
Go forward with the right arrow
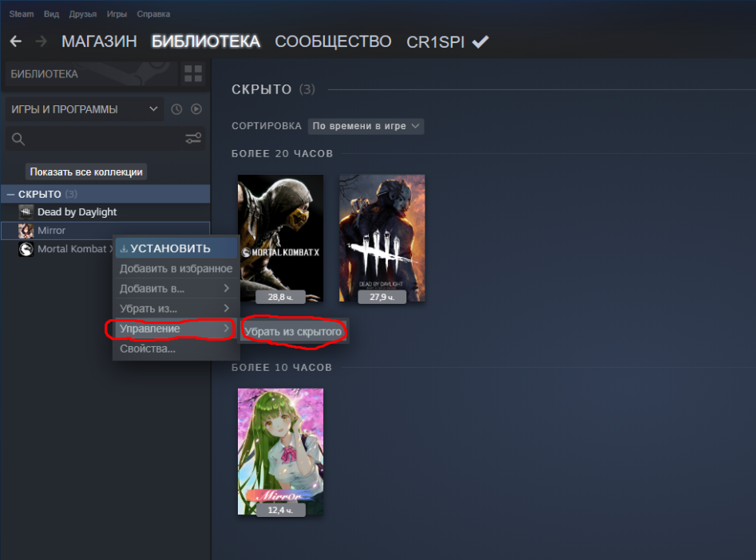(42, 41)
